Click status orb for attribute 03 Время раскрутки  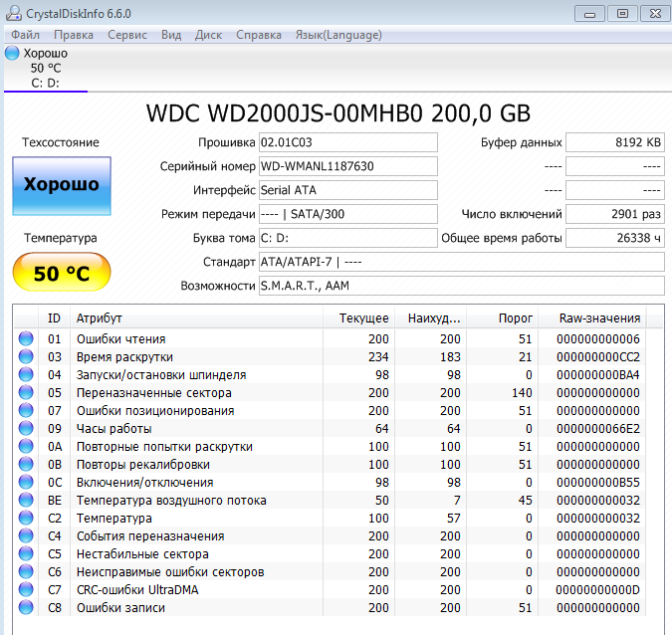26,356
